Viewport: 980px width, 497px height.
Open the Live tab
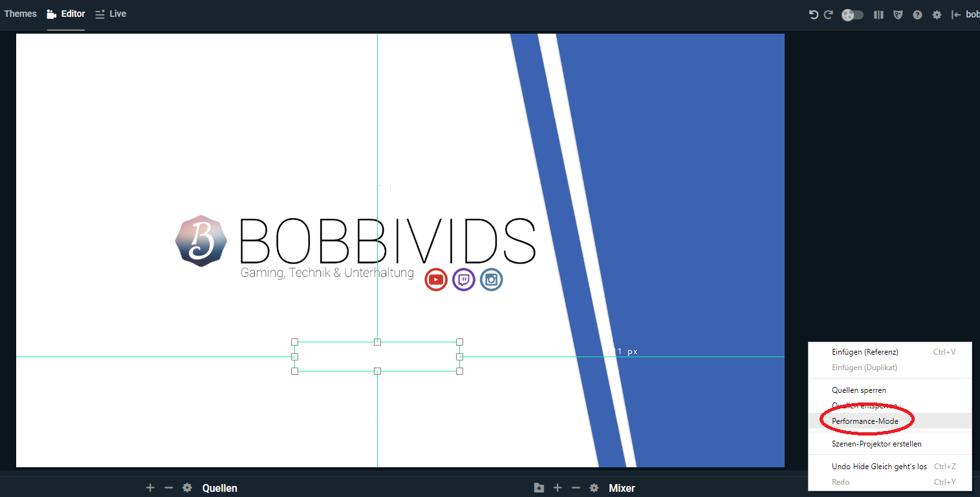111,14
